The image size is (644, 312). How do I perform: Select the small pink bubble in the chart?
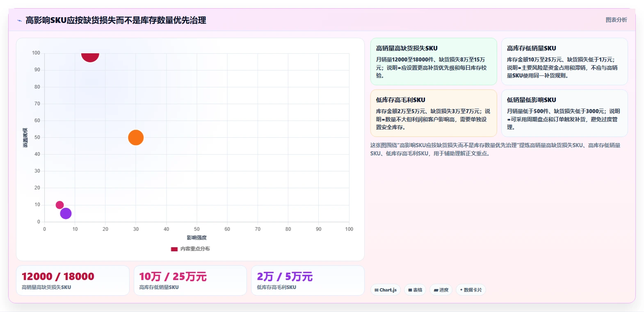point(59,205)
